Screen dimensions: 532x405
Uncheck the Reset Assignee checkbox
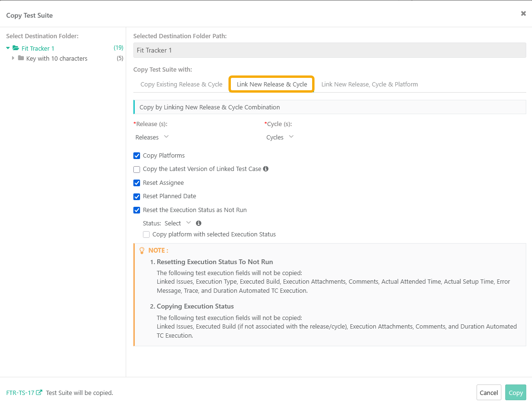(137, 183)
